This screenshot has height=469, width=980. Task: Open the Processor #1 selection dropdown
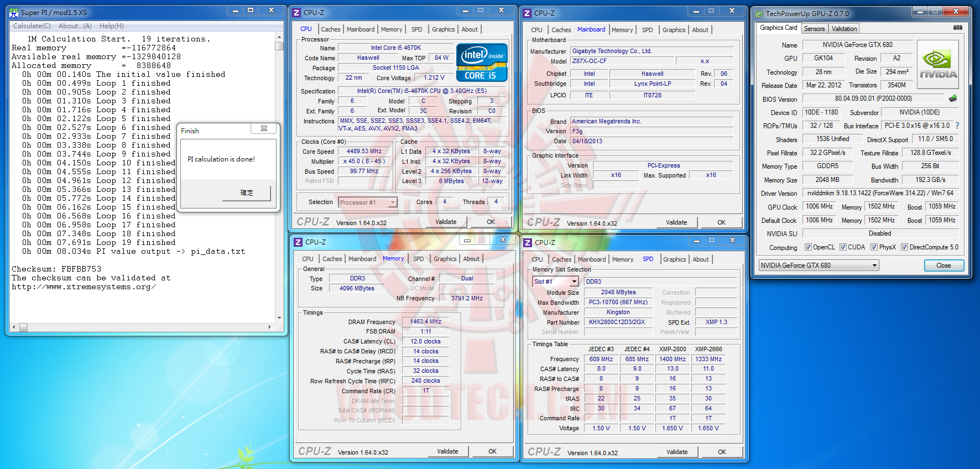[368, 202]
